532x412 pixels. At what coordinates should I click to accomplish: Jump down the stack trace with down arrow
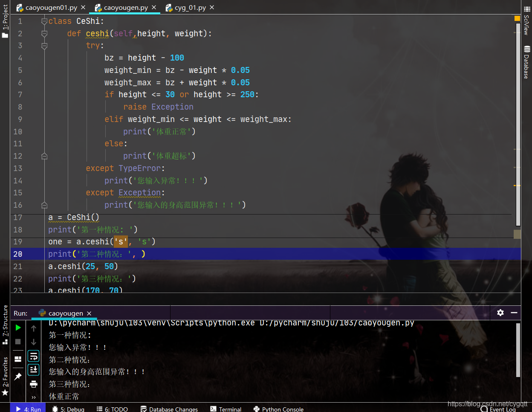(x=34, y=342)
